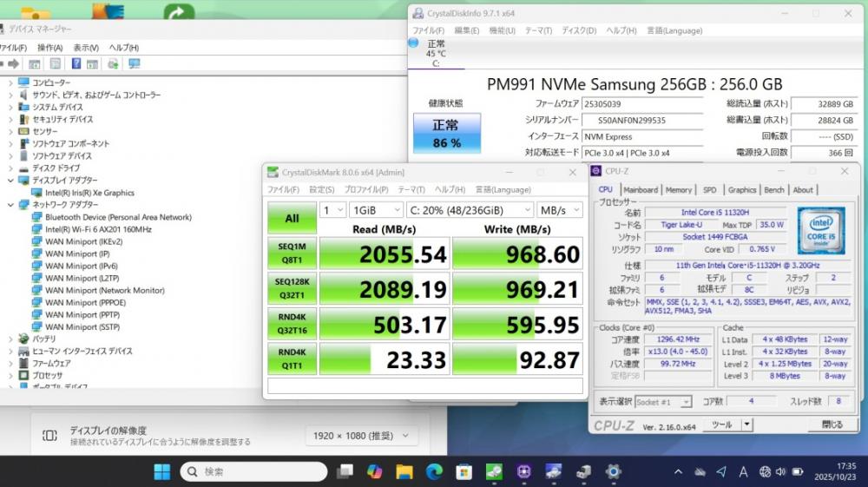868x487 pixels.
Task: Click the battery tray icon
Action: [797, 471]
